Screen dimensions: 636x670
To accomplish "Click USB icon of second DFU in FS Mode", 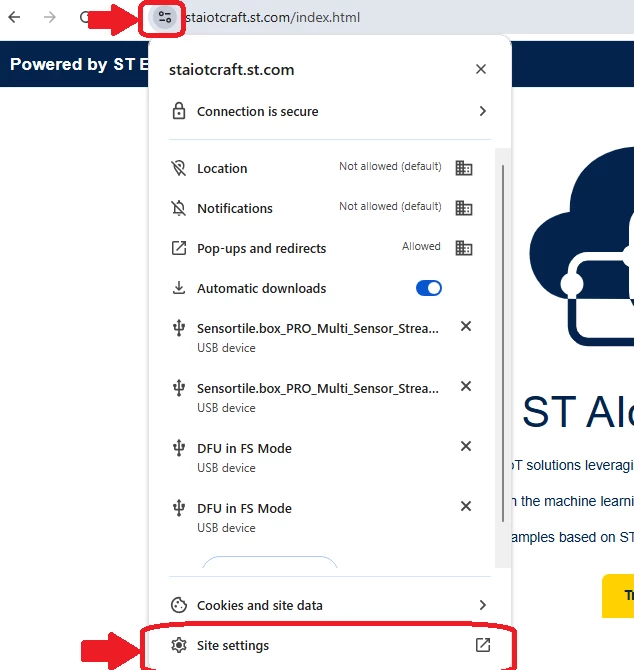I will (x=179, y=508).
